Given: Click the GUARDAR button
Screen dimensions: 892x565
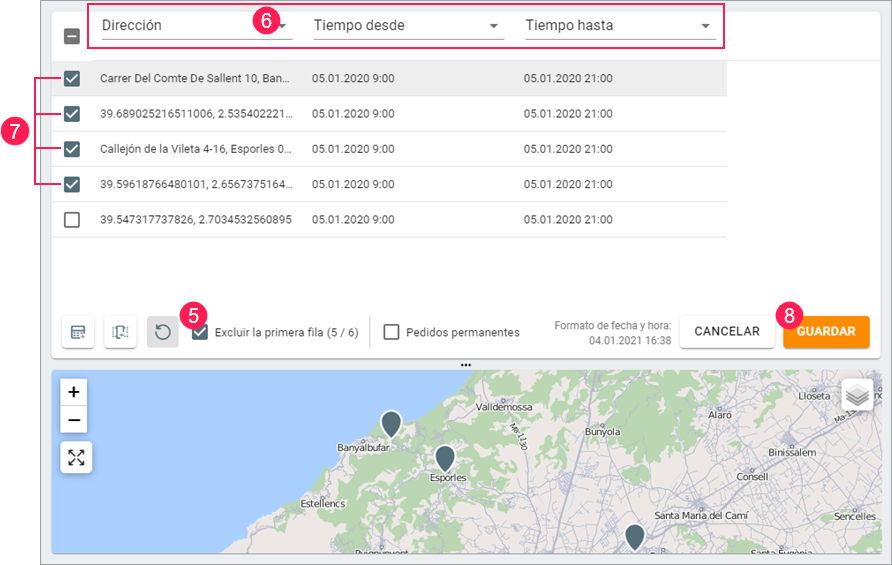Looking at the screenshot, I should 826,332.
